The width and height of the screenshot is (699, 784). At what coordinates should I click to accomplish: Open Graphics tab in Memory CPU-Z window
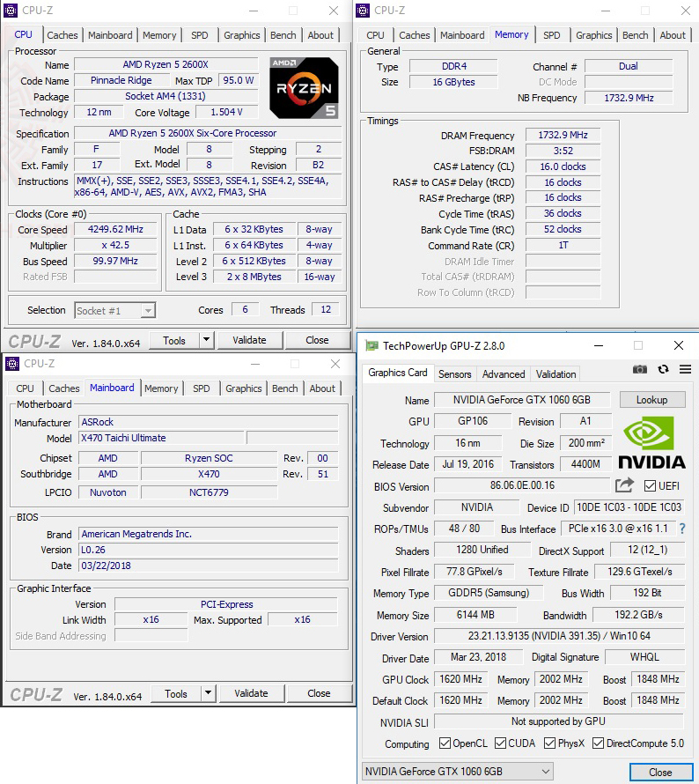593,35
